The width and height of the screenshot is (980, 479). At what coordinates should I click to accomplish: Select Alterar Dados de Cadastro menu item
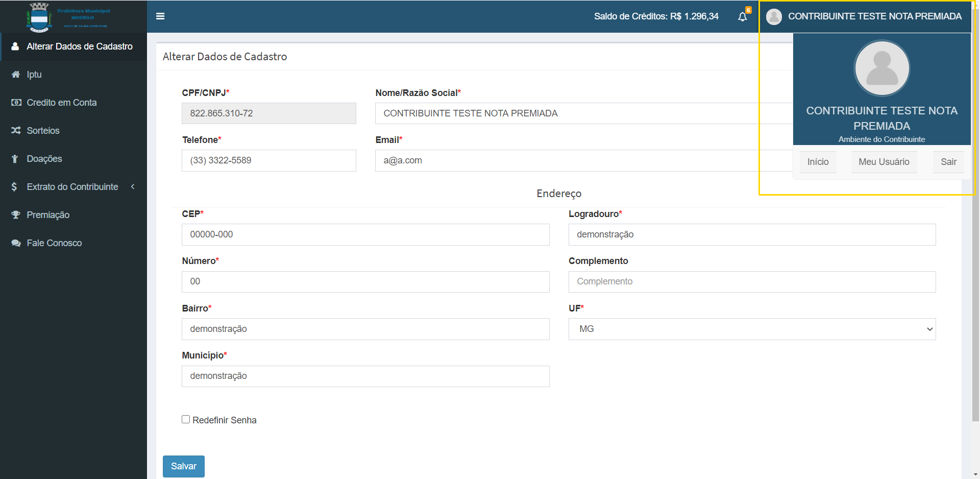79,46
